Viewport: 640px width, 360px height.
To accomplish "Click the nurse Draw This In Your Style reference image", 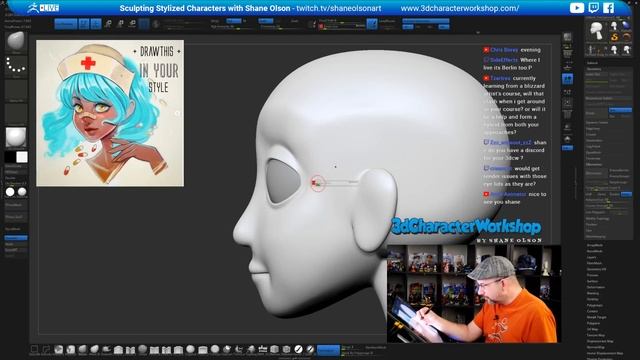I will [110, 113].
